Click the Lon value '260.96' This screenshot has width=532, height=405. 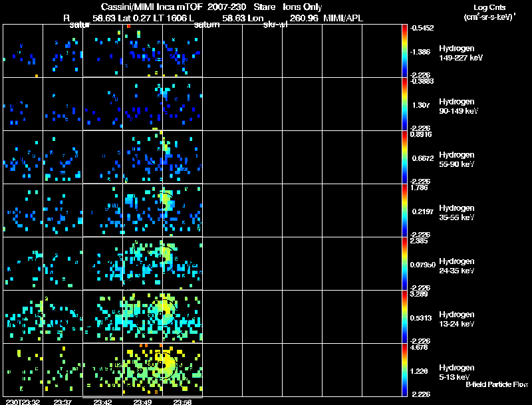pos(304,18)
